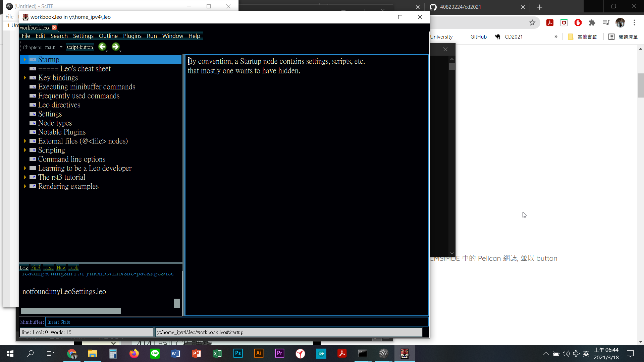Select the Command line options node
This screenshot has width=644, height=362.
(71, 159)
